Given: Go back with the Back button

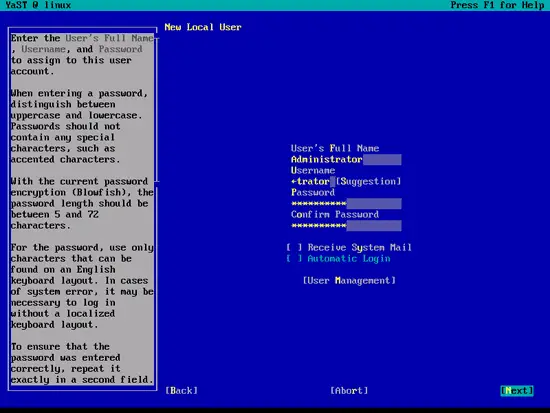Looking at the screenshot, I should (x=181, y=391).
